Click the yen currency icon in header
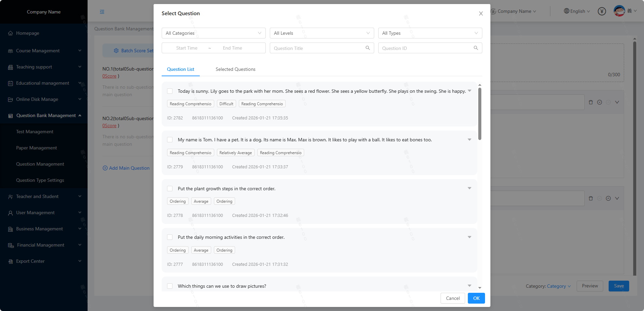Screen dimensions: 644x311 (x=602, y=11)
